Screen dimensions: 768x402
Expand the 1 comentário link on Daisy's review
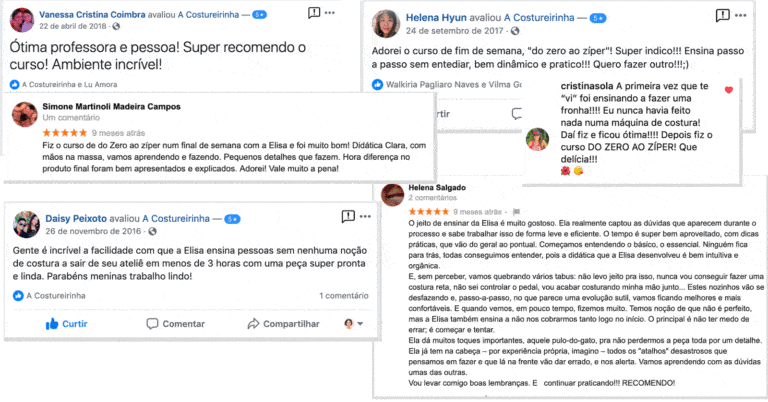pyautogui.click(x=343, y=295)
